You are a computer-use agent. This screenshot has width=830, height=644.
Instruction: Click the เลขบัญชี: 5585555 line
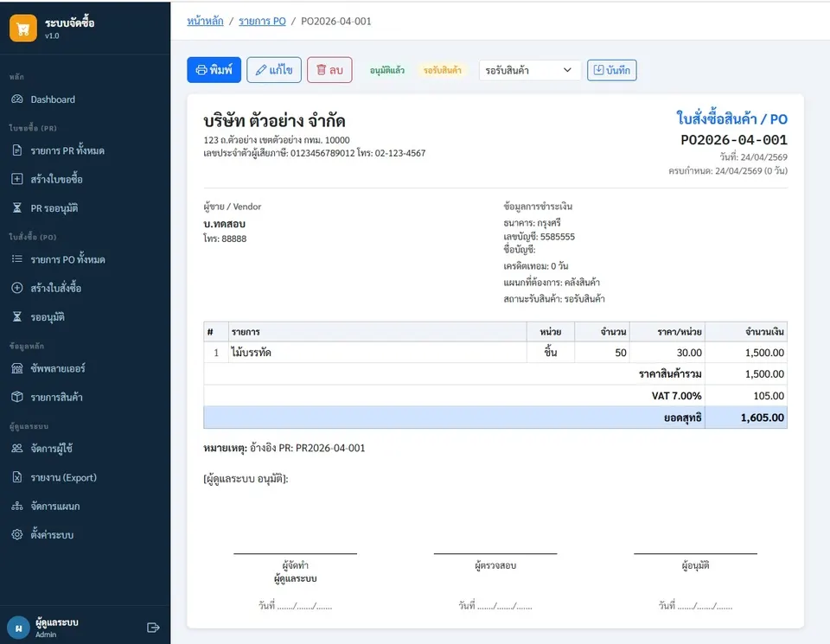pos(539,237)
